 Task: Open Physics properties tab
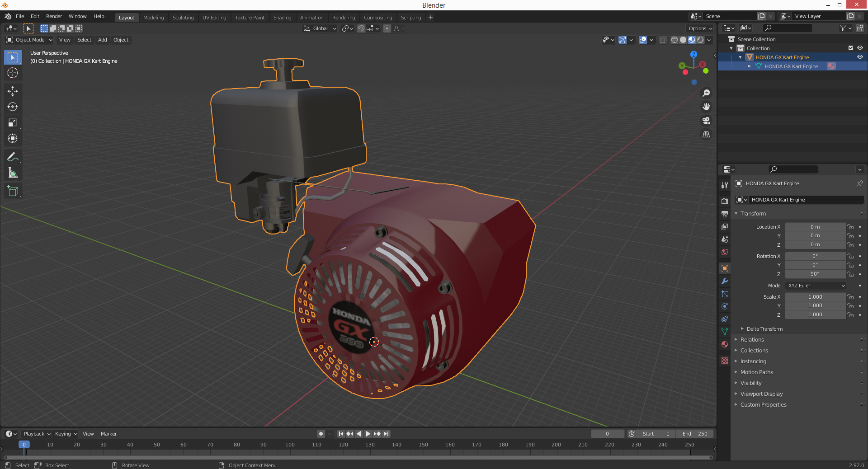[725, 306]
